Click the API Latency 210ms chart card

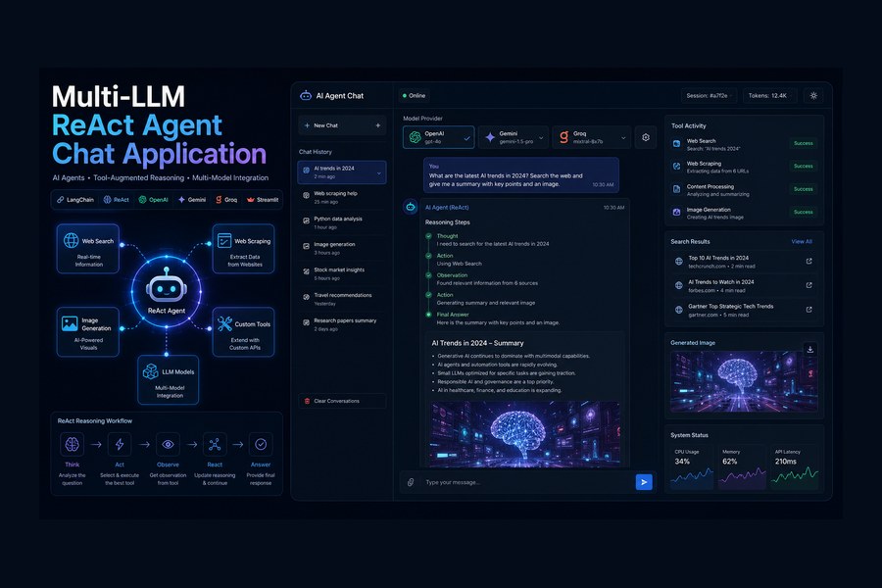click(795, 466)
